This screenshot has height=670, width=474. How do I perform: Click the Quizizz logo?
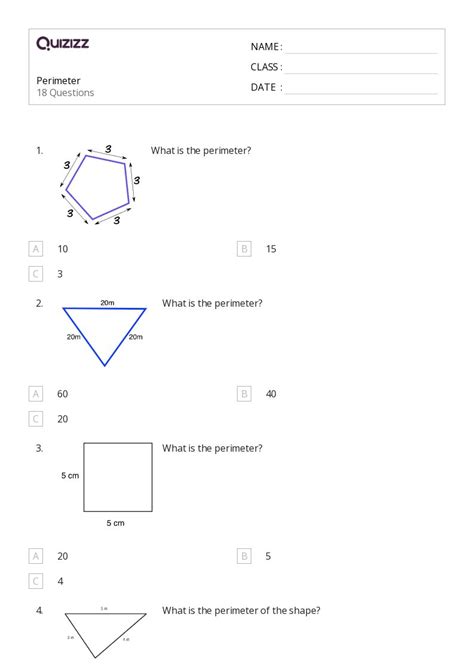tap(62, 43)
